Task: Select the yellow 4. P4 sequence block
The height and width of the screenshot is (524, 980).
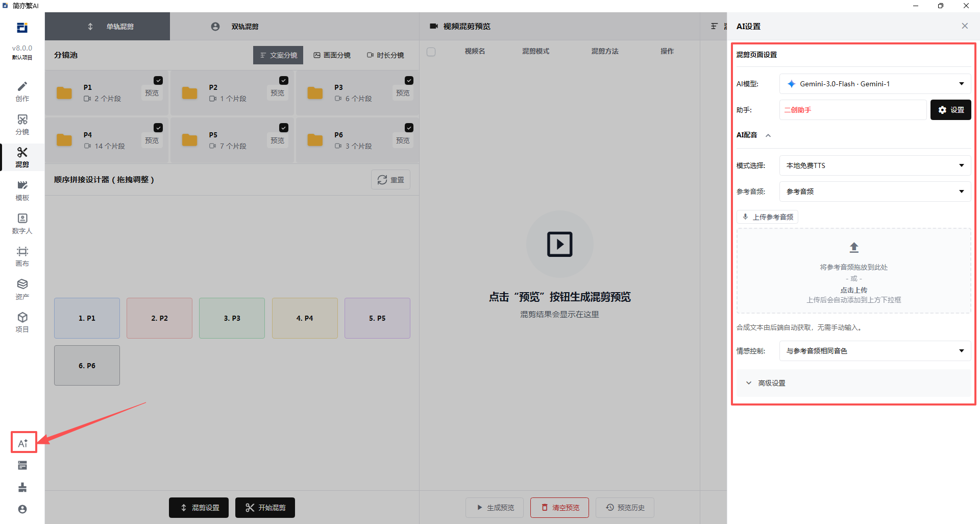Action: (305, 318)
